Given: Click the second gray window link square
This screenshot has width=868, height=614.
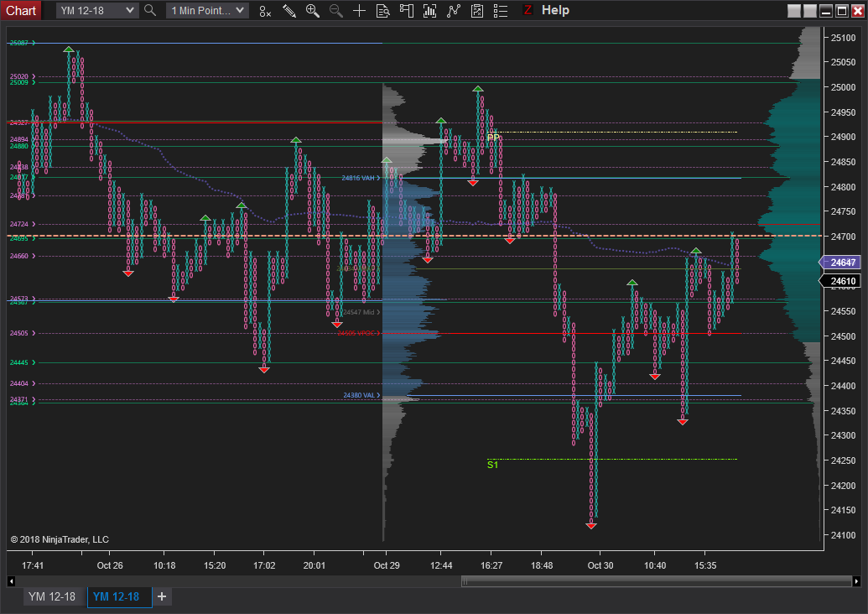Looking at the screenshot, I should pos(810,11).
